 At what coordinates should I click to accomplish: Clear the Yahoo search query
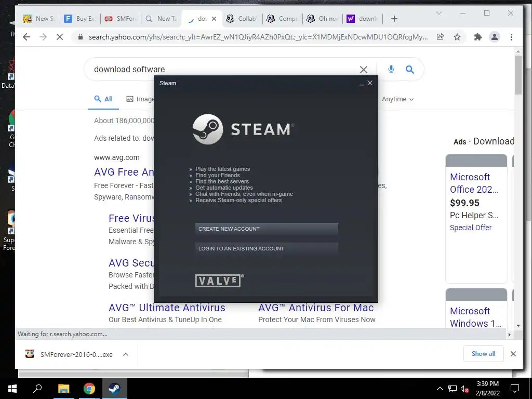click(x=363, y=70)
